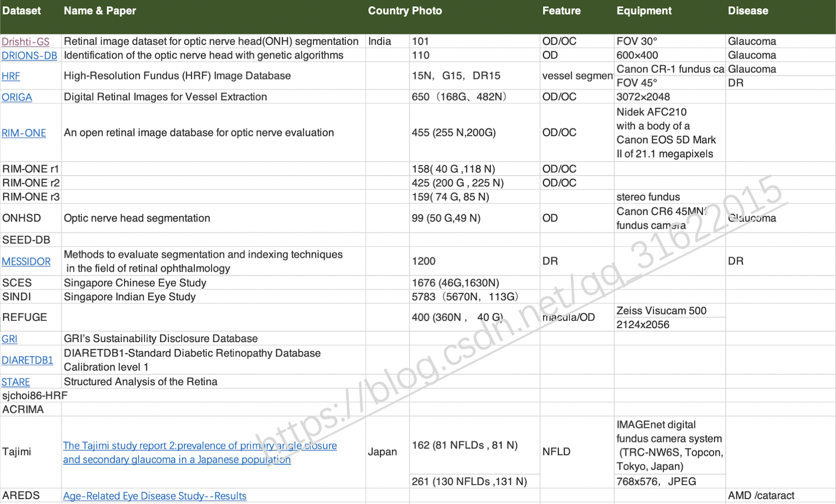Select the cell 99 (50 G,49 N)
836x504 pixels.
coord(474,218)
